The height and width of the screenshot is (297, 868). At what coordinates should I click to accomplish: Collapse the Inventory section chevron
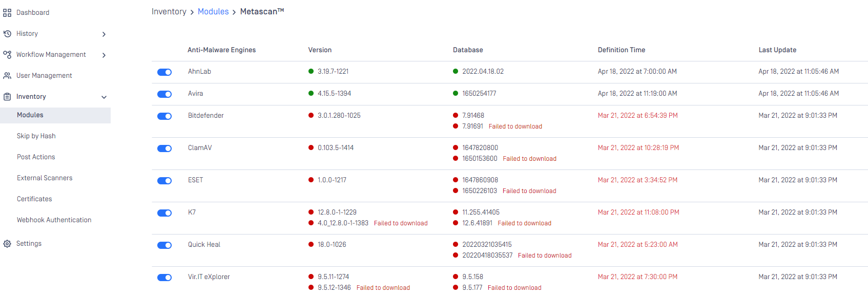(104, 97)
